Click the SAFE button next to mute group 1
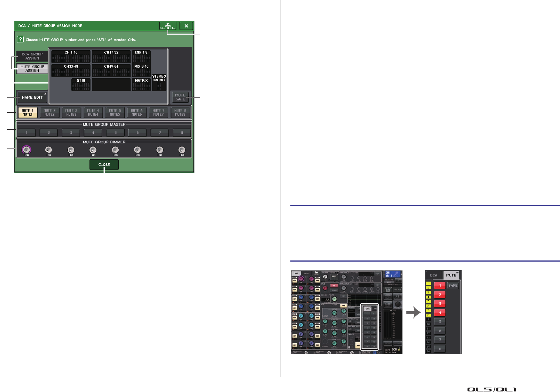The height and width of the screenshot is (392, 560). (453, 286)
